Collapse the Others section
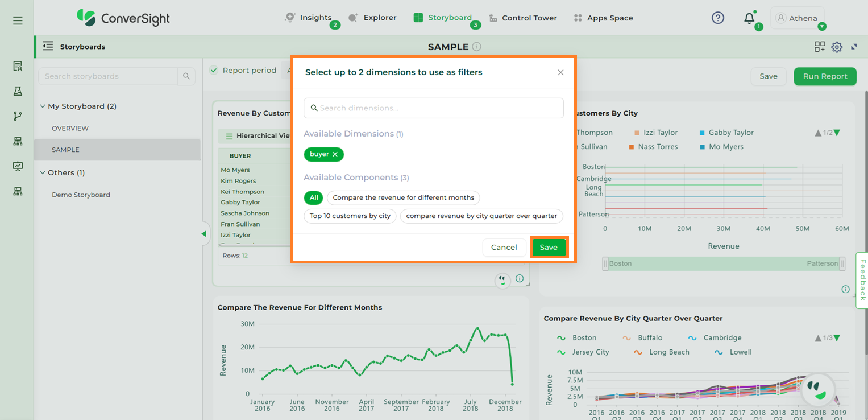 [43, 173]
